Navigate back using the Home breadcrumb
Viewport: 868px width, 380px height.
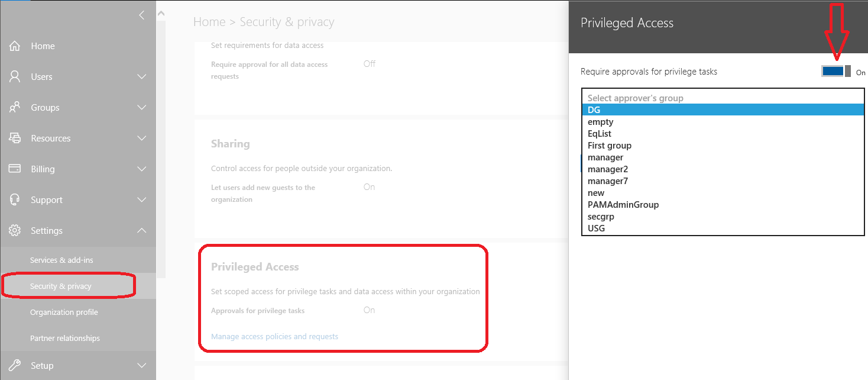click(x=209, y=21)
